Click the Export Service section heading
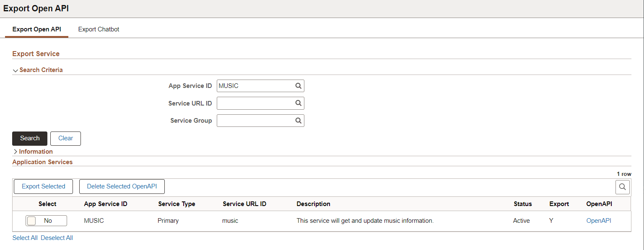644x250 pixels. click(36, 54)
